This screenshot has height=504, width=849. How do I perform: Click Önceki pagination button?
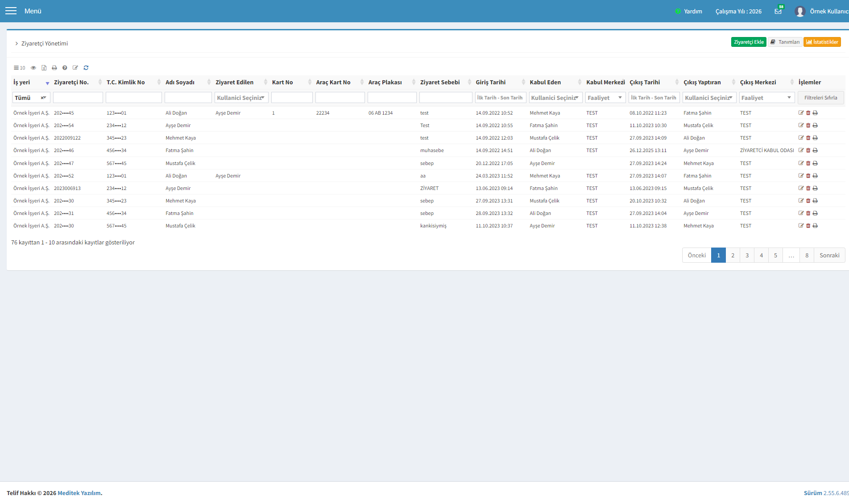(x=696, y=255)
